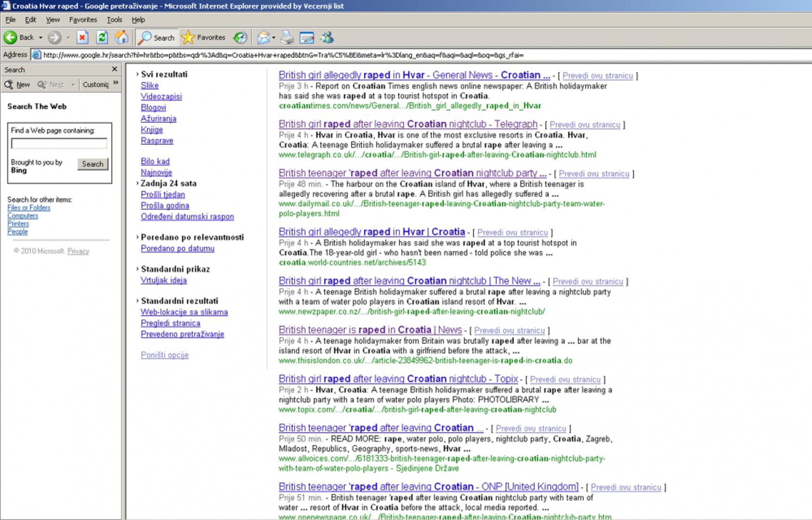Viewport: 812px width, 520px height.
Task: Open the Favorites menu in the menu bar
Action: 83,20
